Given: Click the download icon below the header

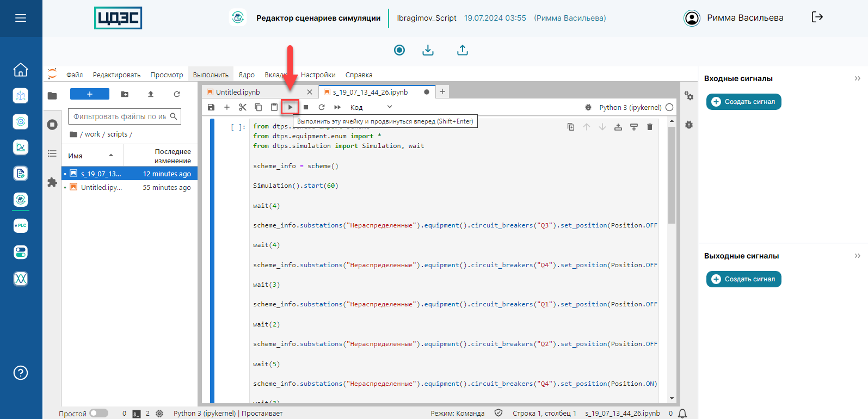Looking at the screenshot, I should click(x=428, y=50).
